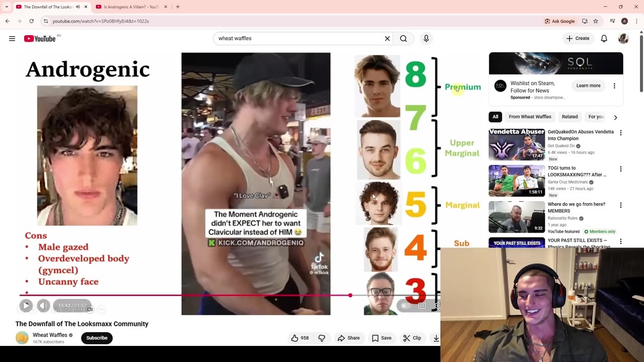644x362 pixels.
Task: Open options for 'Where do we go' video
Action: click(x=620, y=205)
